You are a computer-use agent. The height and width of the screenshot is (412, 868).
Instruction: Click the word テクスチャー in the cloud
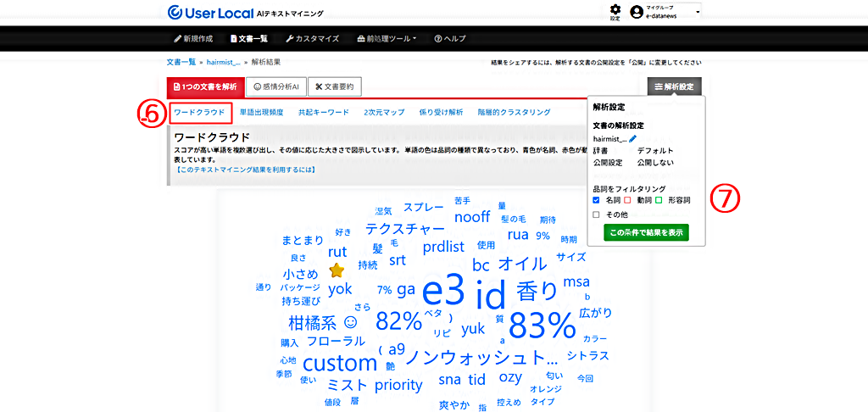[404, 228]
